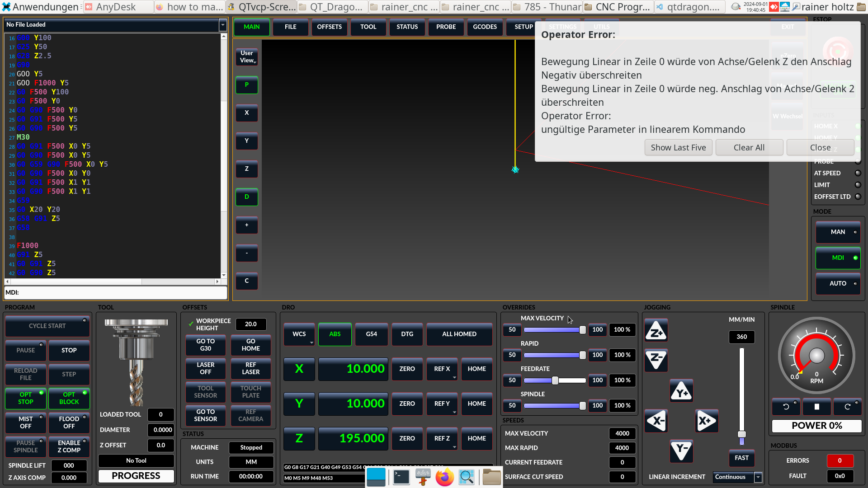868x488 pixels.
Task: Toggle OPT BLOCK option
Action: 69,399
